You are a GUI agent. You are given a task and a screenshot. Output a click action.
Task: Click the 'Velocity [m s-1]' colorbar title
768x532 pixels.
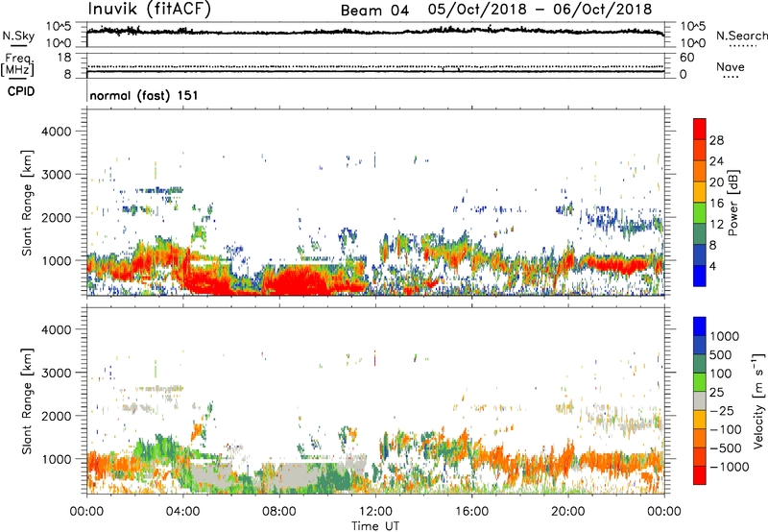click(x=758, y=400)
